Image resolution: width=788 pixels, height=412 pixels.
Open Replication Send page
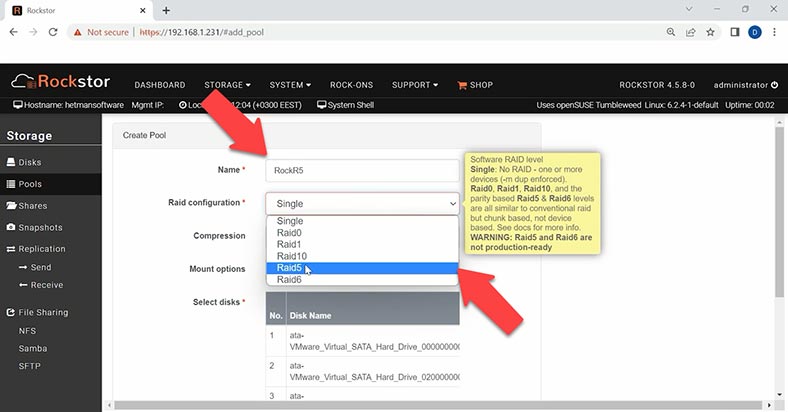[x=35, y=267]
